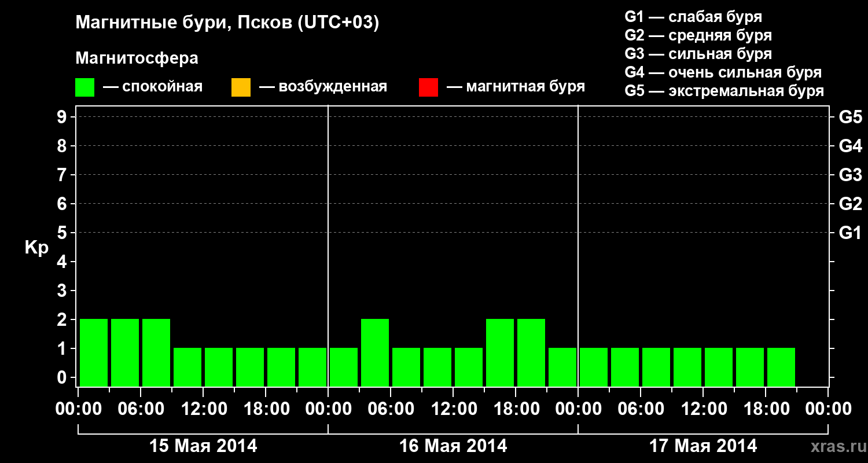Click the 'Магнитосфера' legend heading
The width and height of the screenshot is (868, 463).
coord(137,58)
